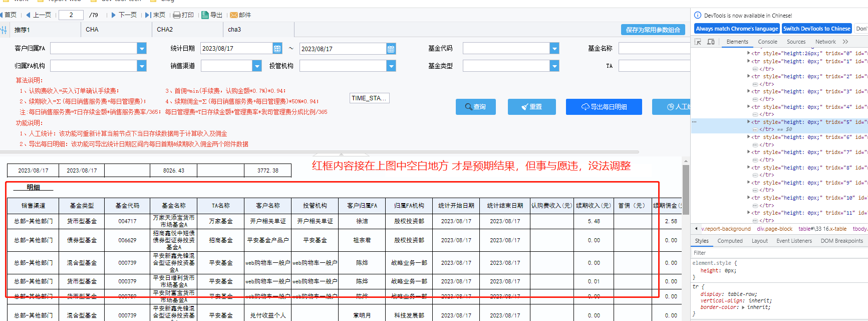Open the 客户归属FA dropdown
The width and height of the screenshot is (868, 321).
(142, 48)
